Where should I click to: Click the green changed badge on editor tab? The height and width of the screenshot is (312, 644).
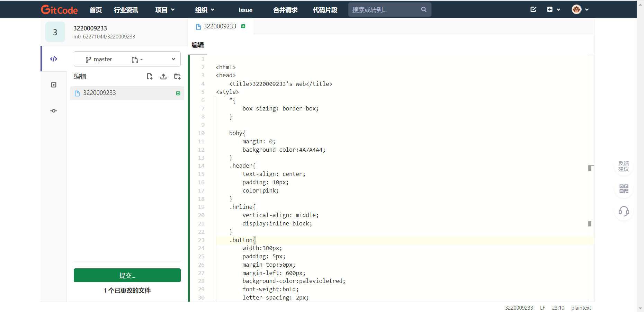pyautogui.click(x=243, y=26)
